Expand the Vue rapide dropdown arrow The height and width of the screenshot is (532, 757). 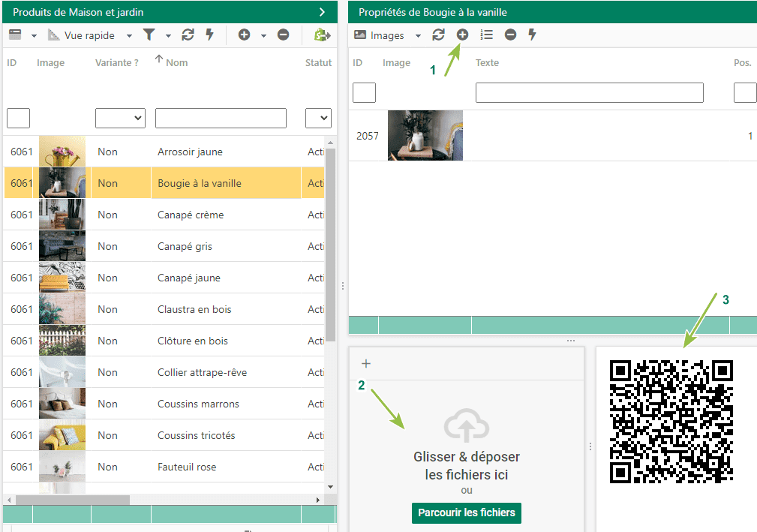[x=129, y=36]
